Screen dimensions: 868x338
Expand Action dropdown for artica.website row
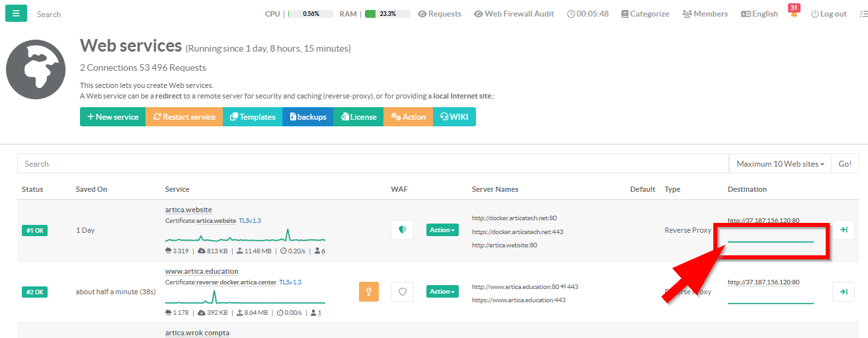[x=442, y=230]
